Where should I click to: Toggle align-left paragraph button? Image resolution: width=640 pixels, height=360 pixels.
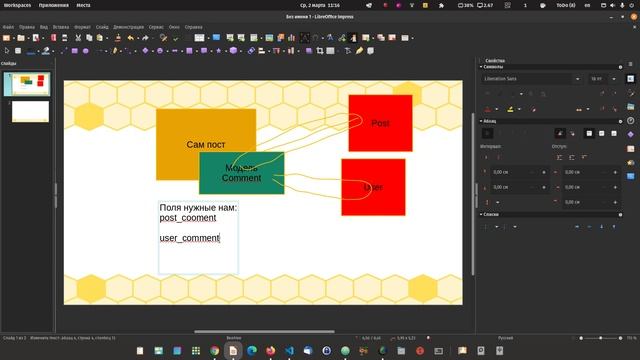tap(487, 133)
